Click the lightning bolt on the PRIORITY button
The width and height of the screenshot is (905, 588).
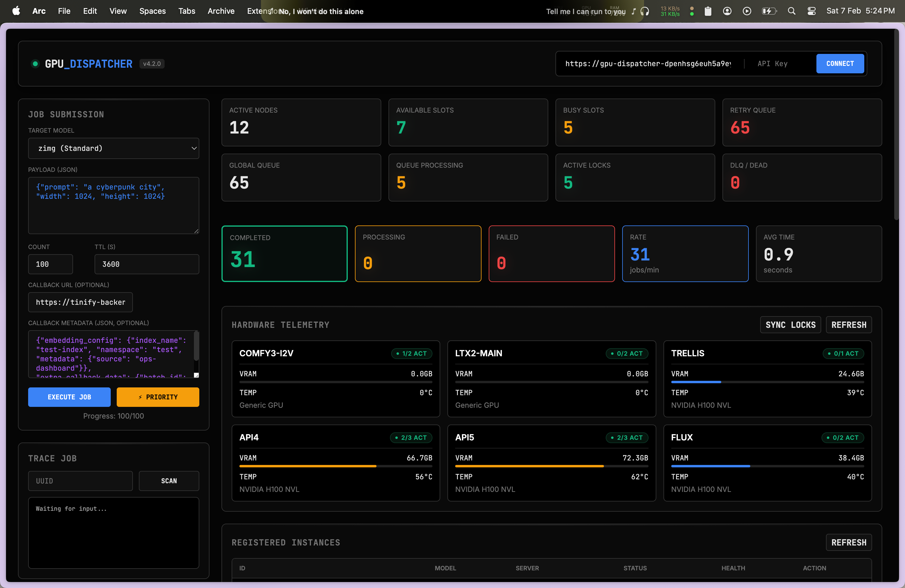tap(140, 397)
